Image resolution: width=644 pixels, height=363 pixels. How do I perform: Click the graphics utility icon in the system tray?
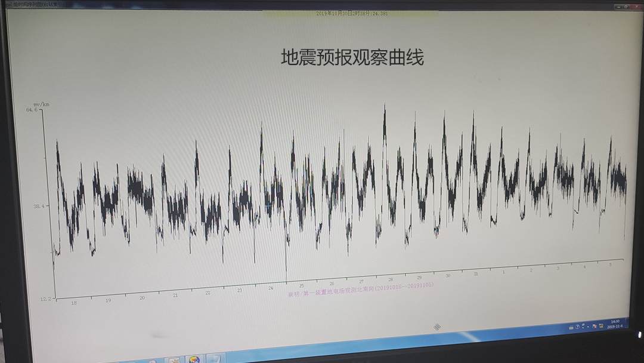click(601, 325)
